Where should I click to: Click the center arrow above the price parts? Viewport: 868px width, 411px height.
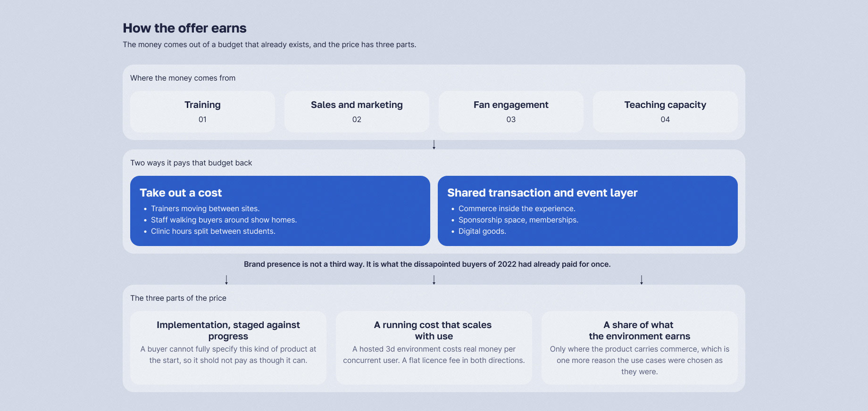click(x=434, y=280)
